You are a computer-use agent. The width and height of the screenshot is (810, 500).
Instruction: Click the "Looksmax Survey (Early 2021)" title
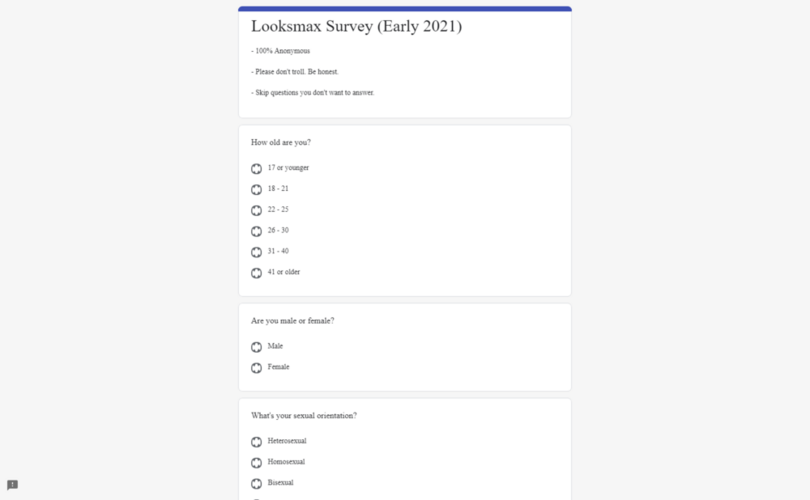click(x=356, y=27)
